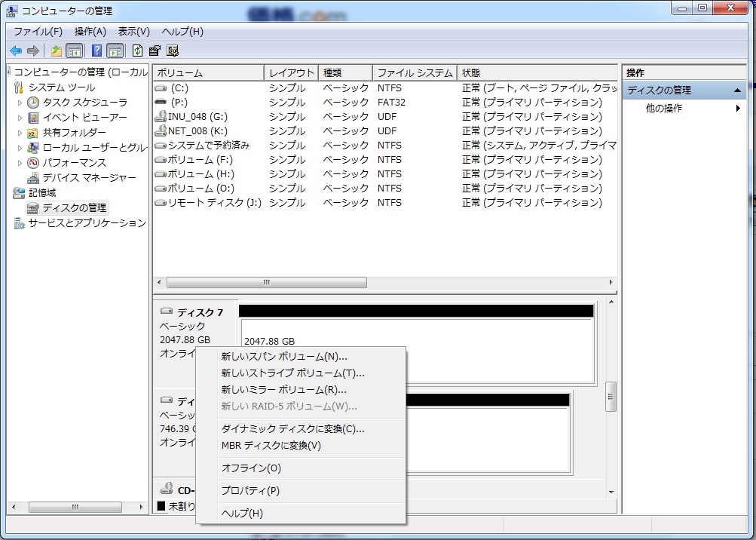Image resolution: width=756 pixels, height=540 pixels.
Task: Click the green Refresh toolbar icon
Action: (137, 51)
